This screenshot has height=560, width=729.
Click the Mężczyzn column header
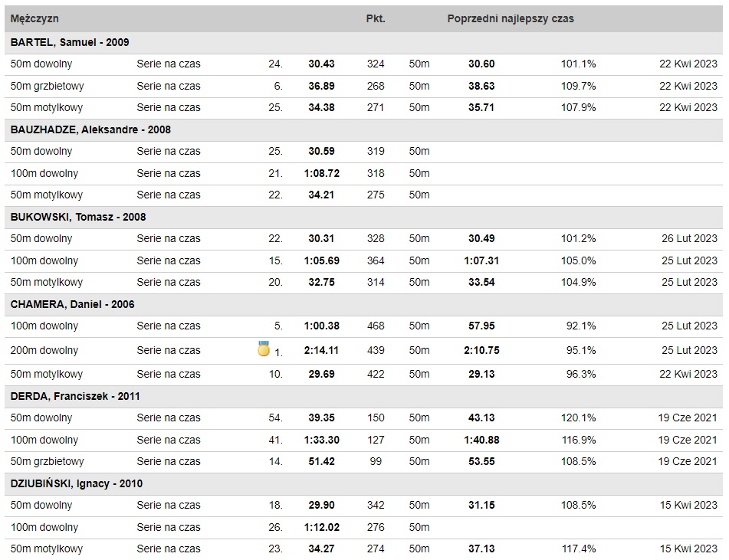coord(34,18)
